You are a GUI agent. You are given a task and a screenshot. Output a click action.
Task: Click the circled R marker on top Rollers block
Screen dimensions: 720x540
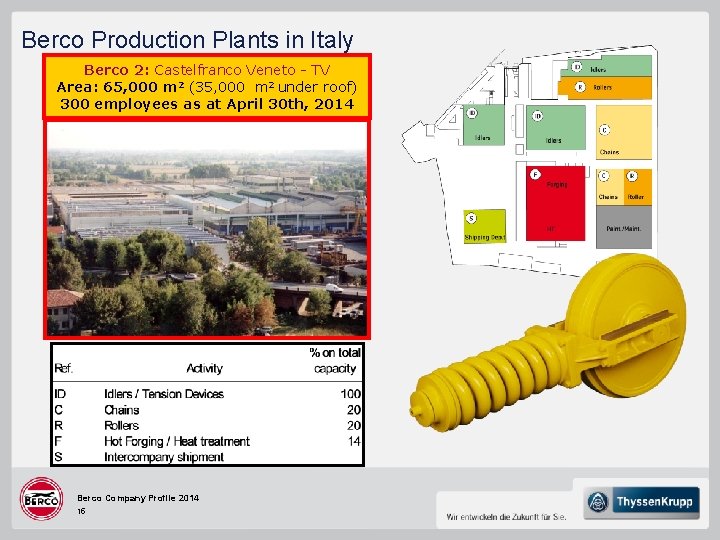pos(580,87)
